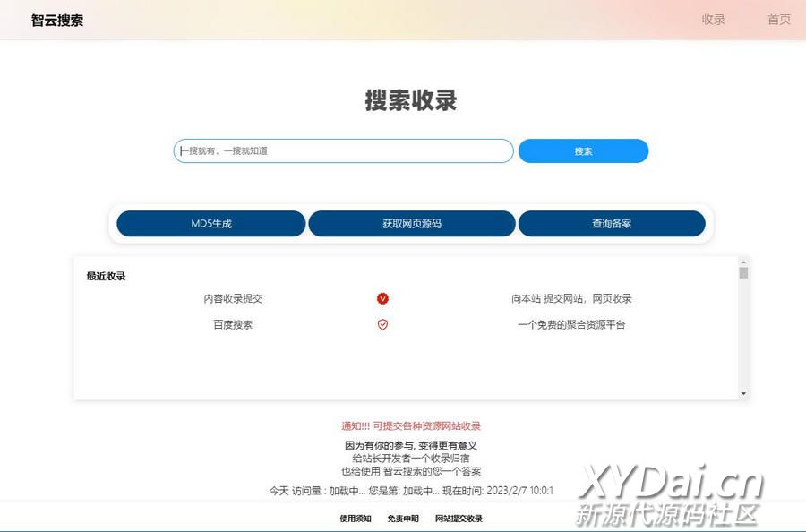The height and width of the screenshot is (532, 806).
Task: Click the 一个免费的聚合资源平台 description
Action: [x=571, y=325]
